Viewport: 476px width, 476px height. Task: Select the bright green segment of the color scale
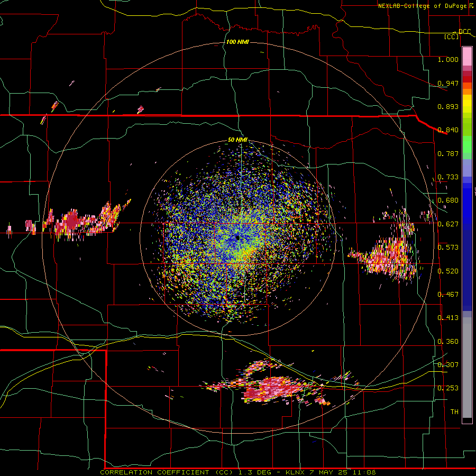tap(467, 144)
